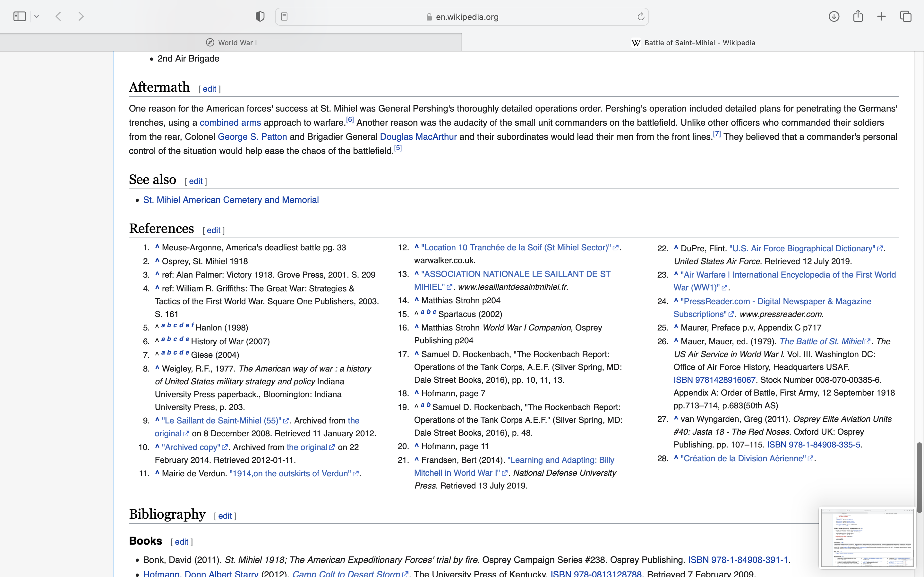Click the forward navigation arrow
The image size is (924, 577).
pyautogui.click(x=81, y=16)
